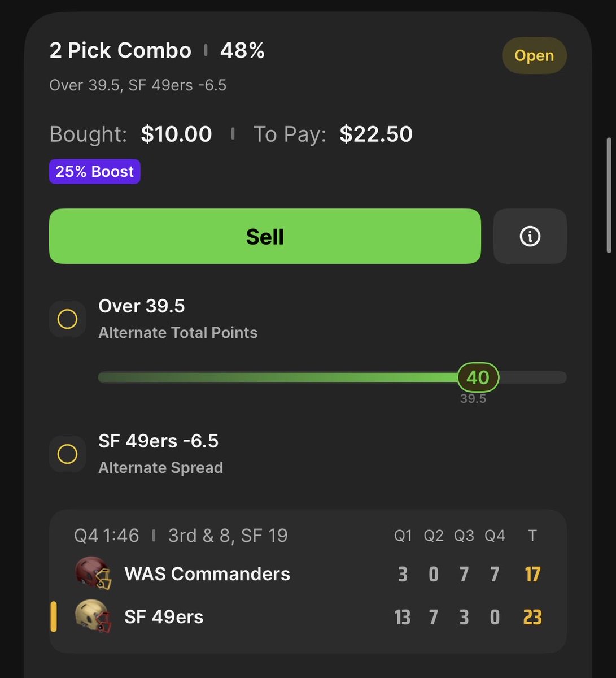Tap the 25% Boost badge

[95, 171]
